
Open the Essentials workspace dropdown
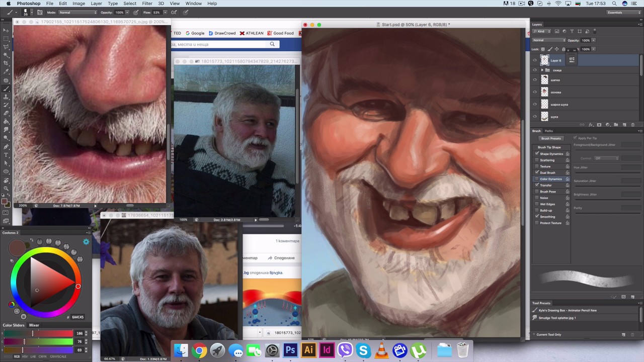pos(622,12)
